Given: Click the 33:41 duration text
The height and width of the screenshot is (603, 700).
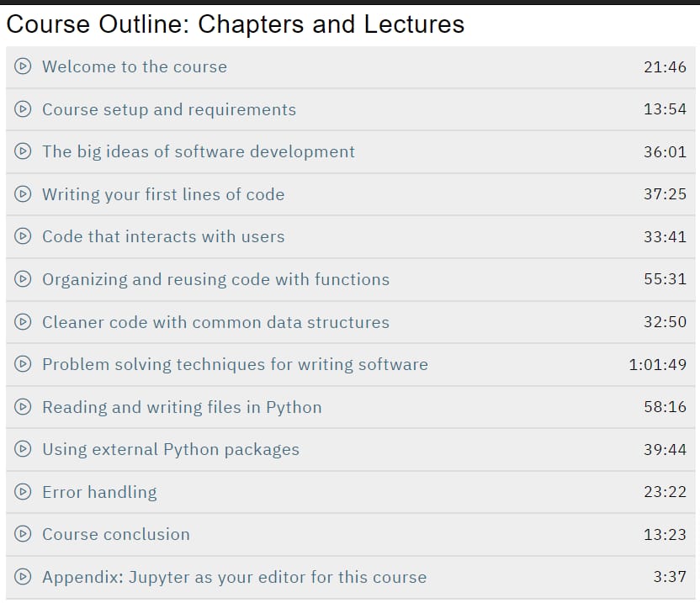Looking at the screenshot, I should pyautogui.click(x=666, y=236).
